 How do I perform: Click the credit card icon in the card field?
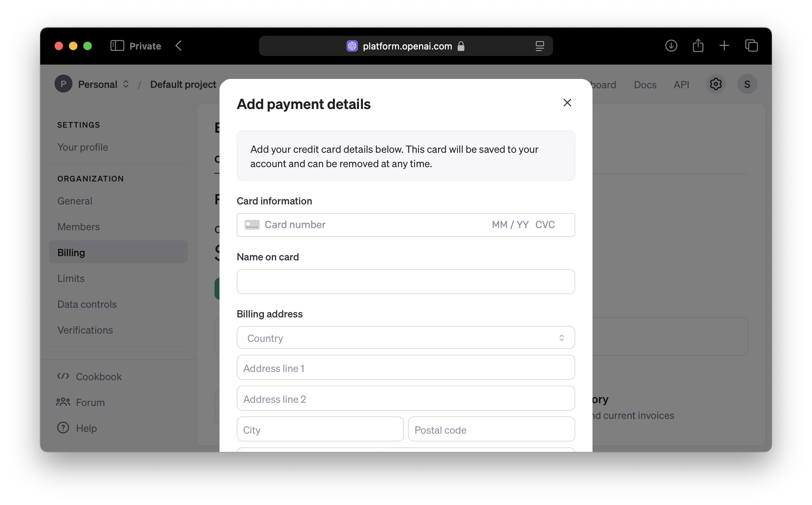[252, 225]
